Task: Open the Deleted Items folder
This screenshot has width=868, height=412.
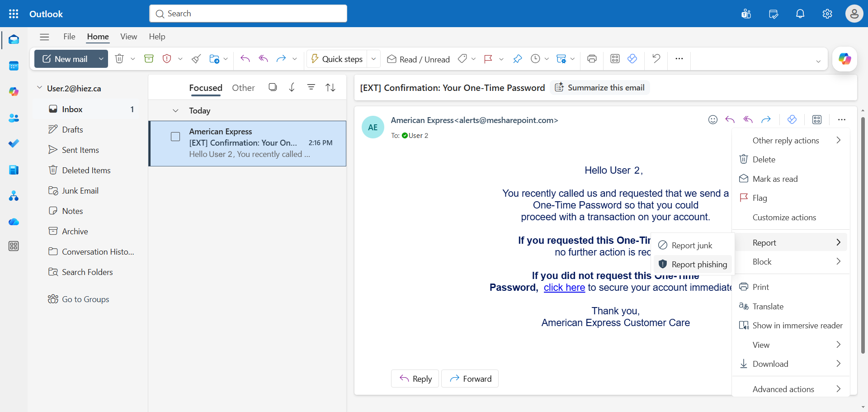Action: point(86,170)
